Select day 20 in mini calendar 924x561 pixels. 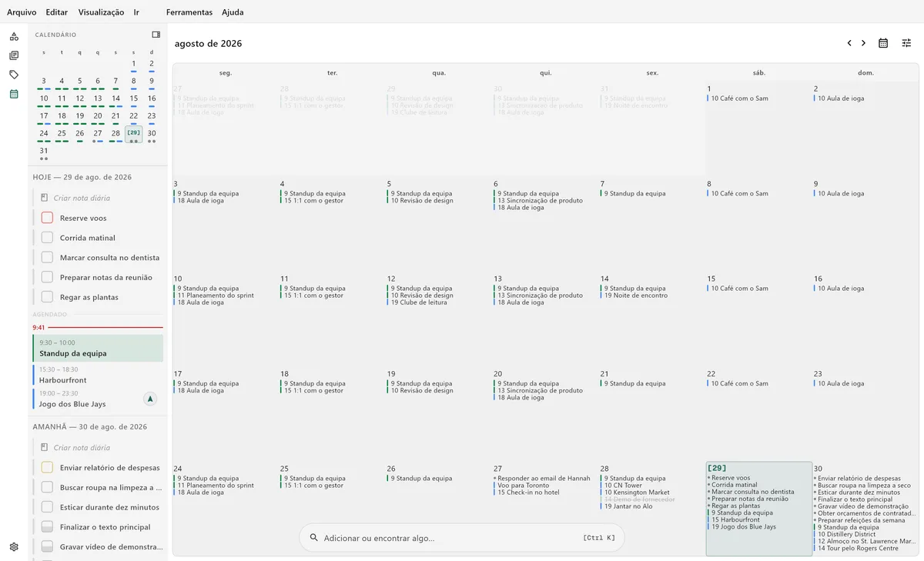pyautogui.click(x=98, y=116)
